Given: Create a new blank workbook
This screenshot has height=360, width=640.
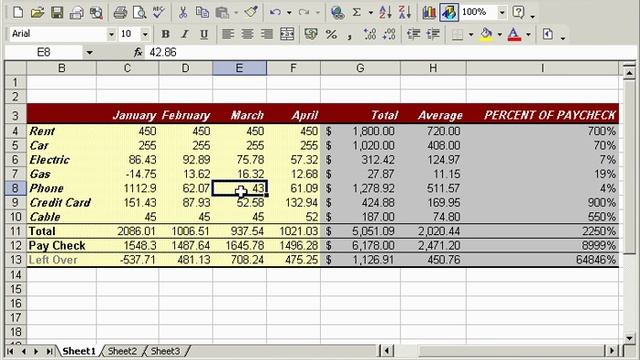Looking at the screenshot, I should point(18,13).
